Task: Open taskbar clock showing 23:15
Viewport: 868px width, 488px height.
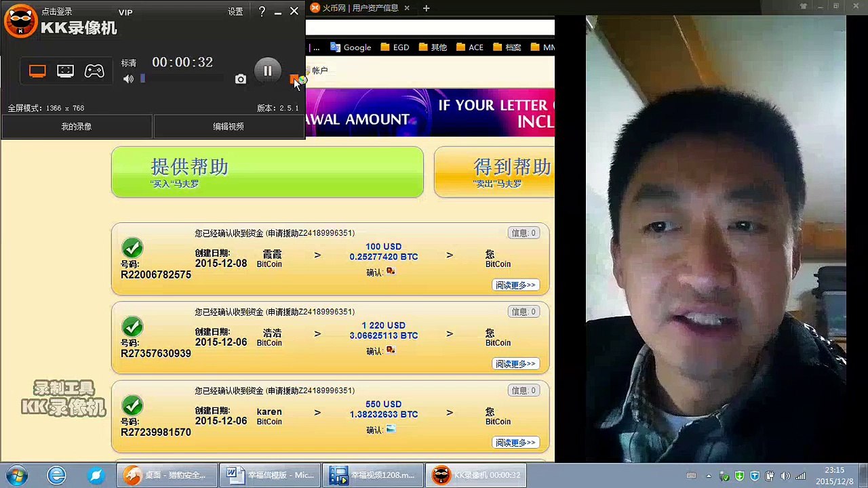Action: pyautogui.click(x=835, y=475)
